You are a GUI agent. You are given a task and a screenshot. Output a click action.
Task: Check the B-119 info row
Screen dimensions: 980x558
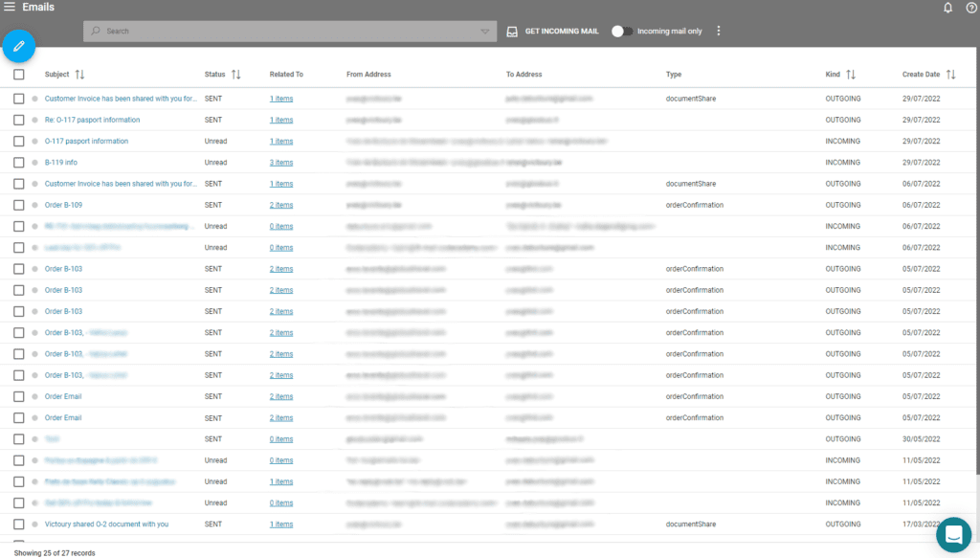19,163
